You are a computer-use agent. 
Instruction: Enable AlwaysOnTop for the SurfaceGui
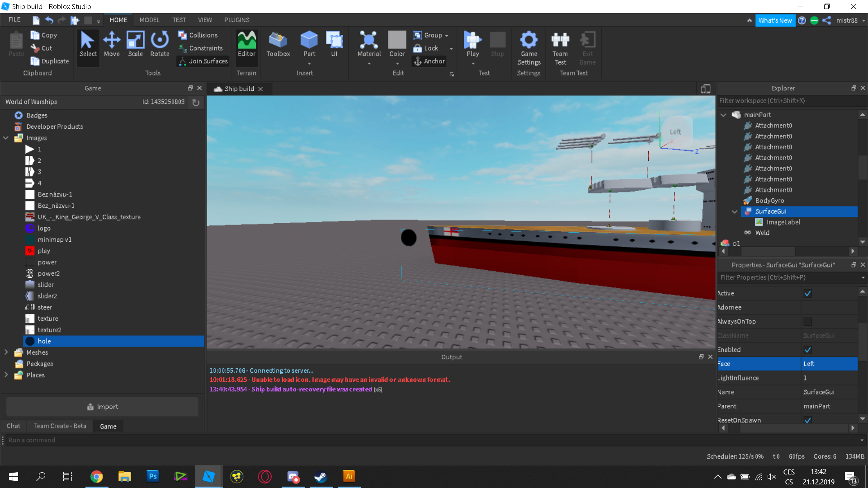808,321
